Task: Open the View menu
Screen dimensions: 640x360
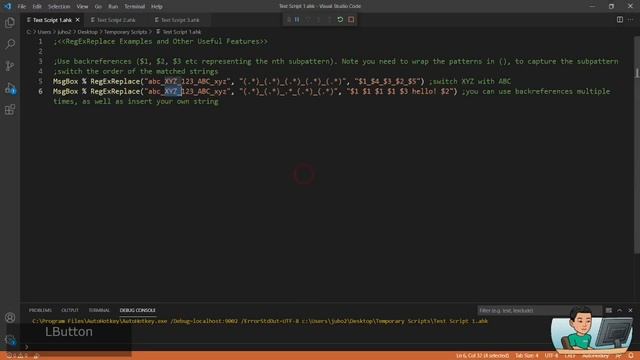Action: [82, 6]
